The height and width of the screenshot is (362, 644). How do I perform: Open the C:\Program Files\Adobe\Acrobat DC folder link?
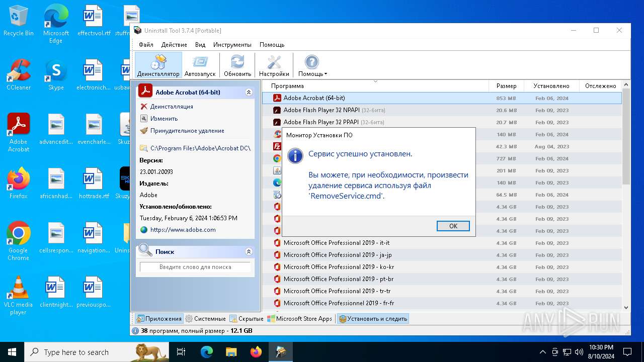coord(200,148)
